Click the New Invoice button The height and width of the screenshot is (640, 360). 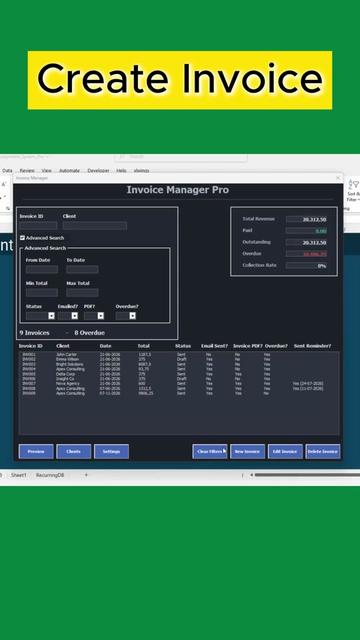click(247, 451)
